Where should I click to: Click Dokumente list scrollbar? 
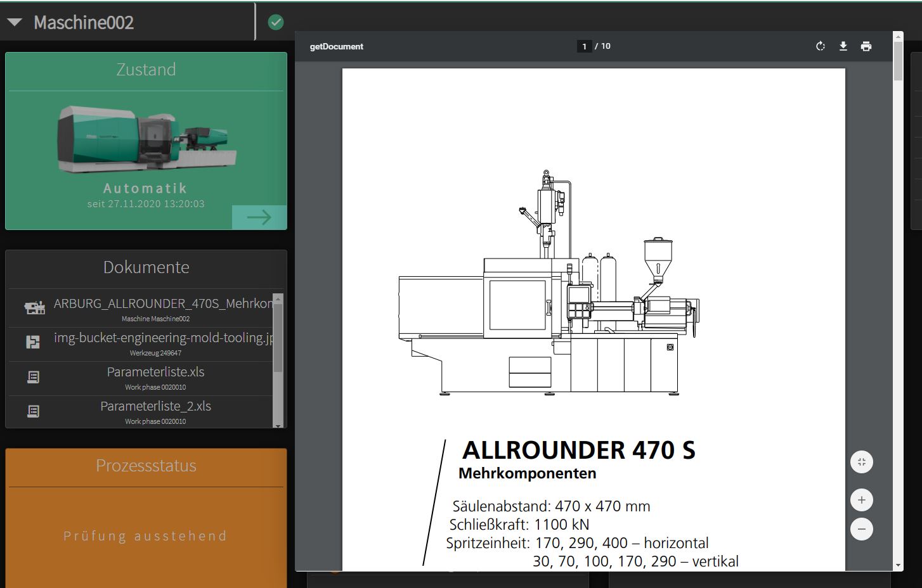click(278, 337)
